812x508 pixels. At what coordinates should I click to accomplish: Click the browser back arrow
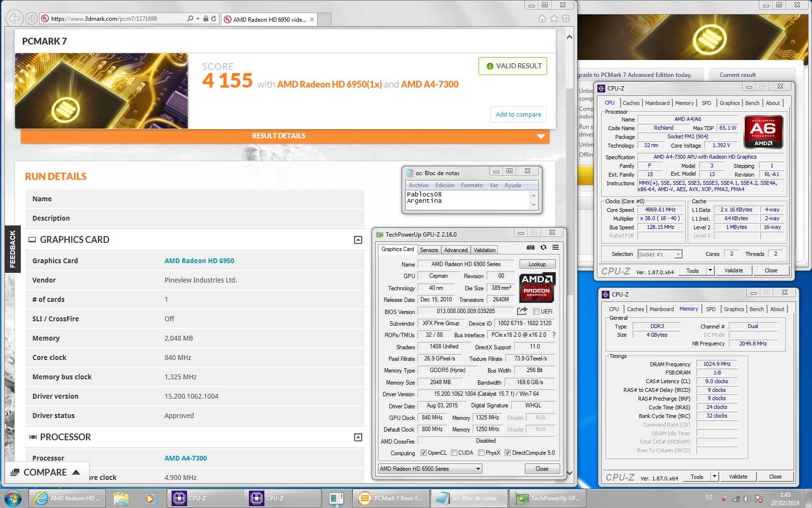14,19
